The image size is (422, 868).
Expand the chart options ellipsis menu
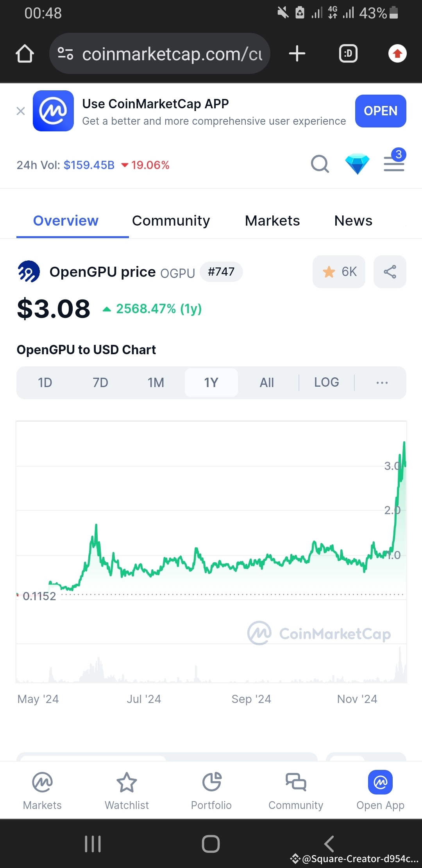pyautogui.click(x=382, y=382)
